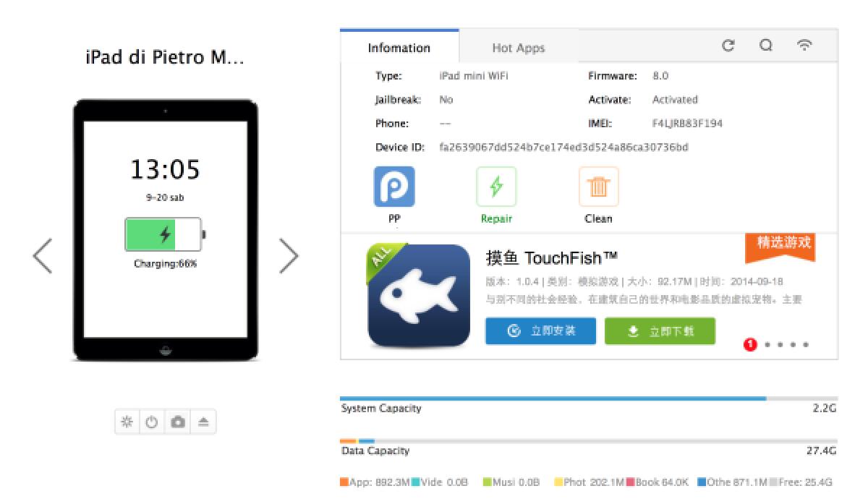Toggle the device power button icon
This screenshot has width=868, height=499.
150,422
